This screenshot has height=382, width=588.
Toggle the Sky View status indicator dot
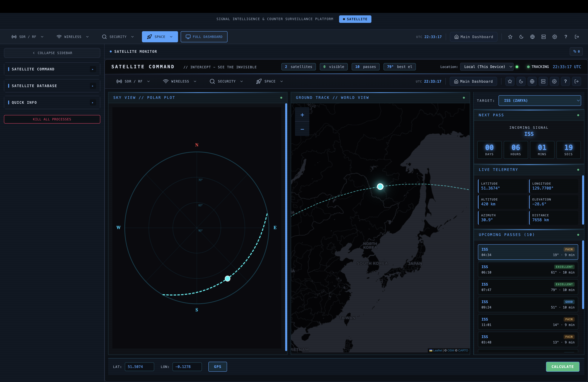(x=281, y=98)
